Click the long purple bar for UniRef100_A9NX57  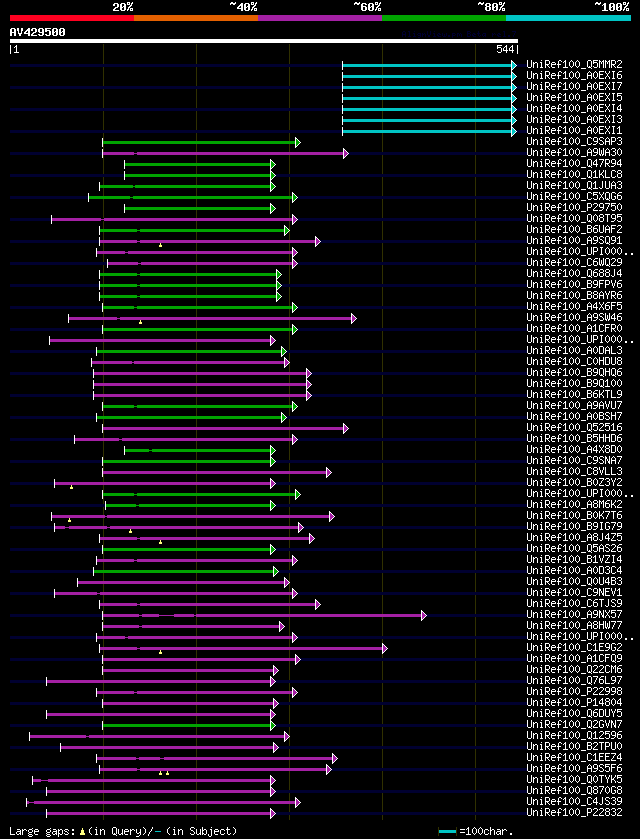(264, 615)
